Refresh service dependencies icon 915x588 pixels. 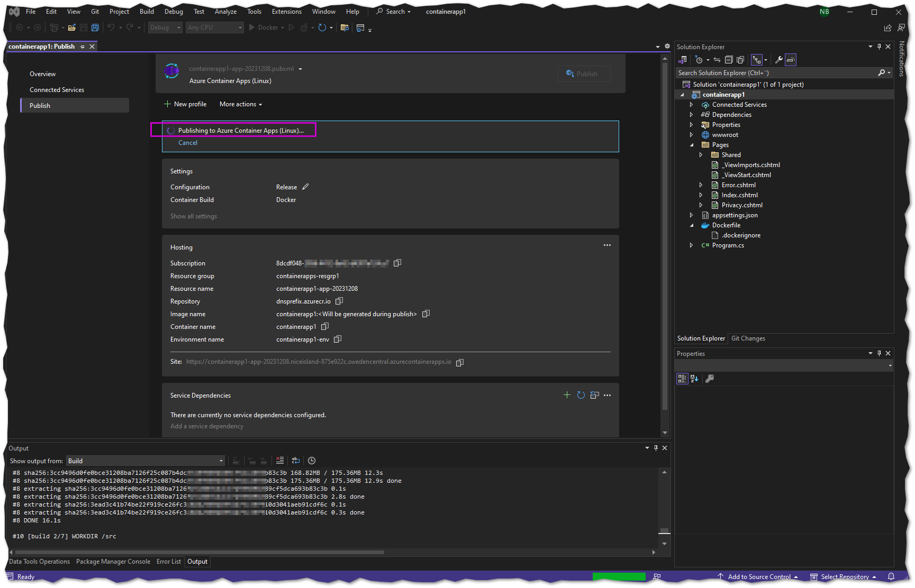pyautogui.click(x=581, y=395)
